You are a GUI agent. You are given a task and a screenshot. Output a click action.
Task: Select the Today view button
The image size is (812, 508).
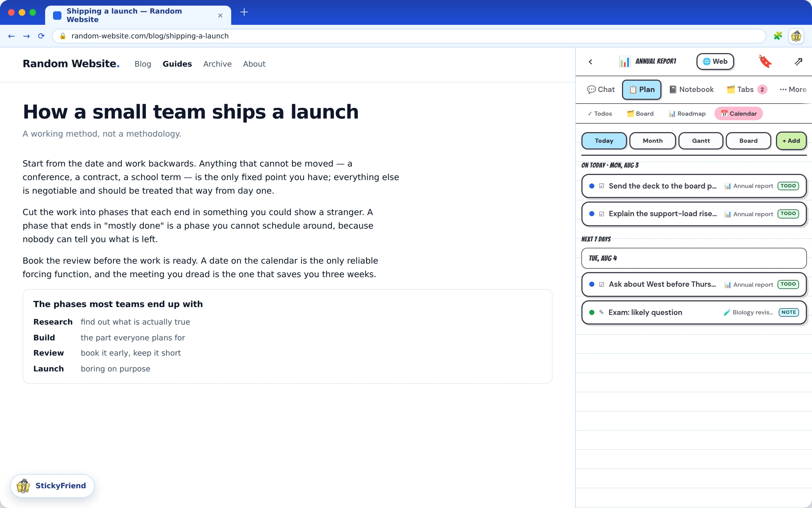[604, 141]
